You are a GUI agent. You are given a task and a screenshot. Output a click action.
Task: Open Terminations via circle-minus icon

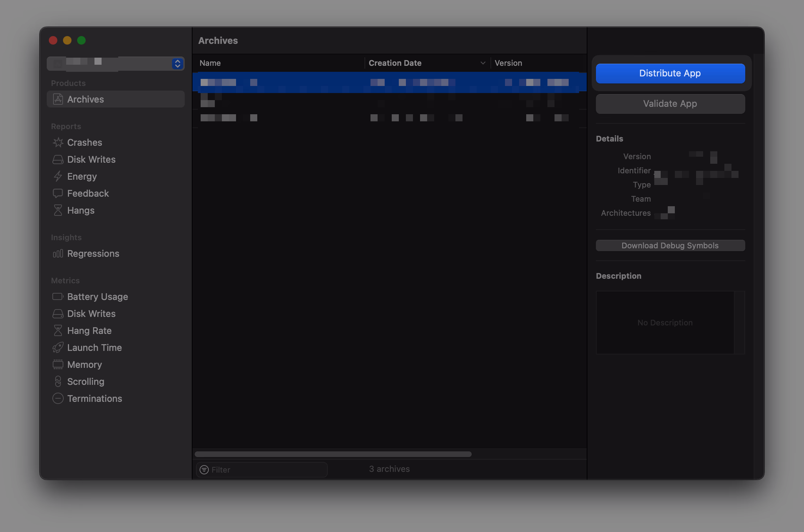[58, 398]
